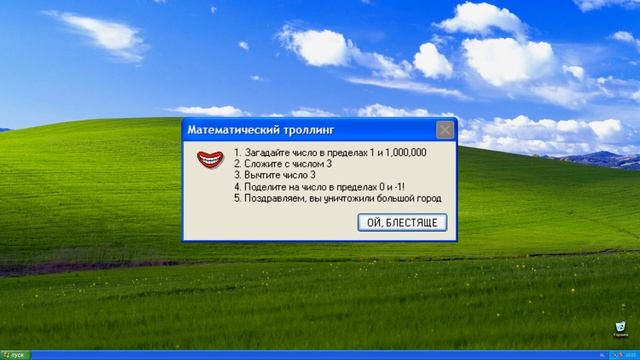The height and width of the screenshot is (360, 640).
Task: Select the line 'Поздравляем, вы уничтожили большой город'
Action: point(338,198)
